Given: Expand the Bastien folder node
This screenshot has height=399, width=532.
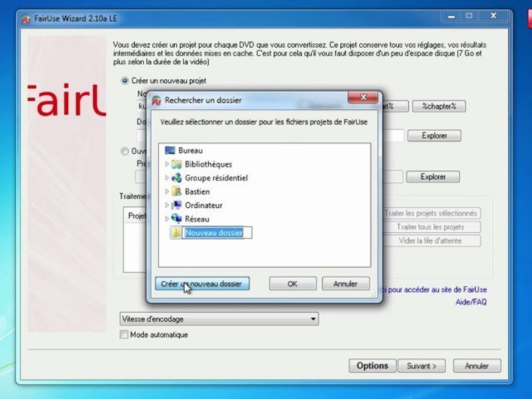Looking at the screenshot, I should pos(167,191).
